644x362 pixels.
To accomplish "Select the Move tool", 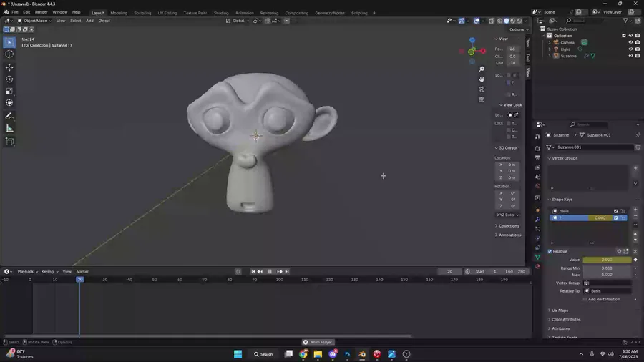I will click(x=9, y=67).
